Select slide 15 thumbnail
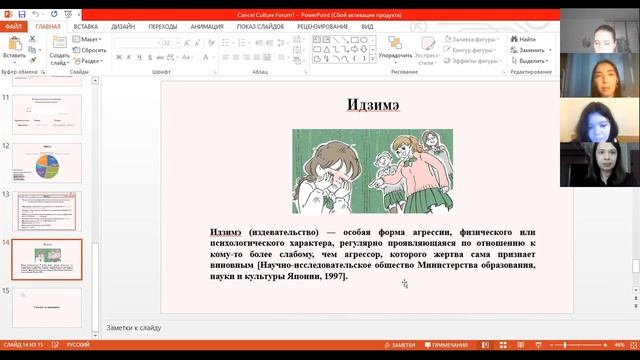 pos(47,307)
